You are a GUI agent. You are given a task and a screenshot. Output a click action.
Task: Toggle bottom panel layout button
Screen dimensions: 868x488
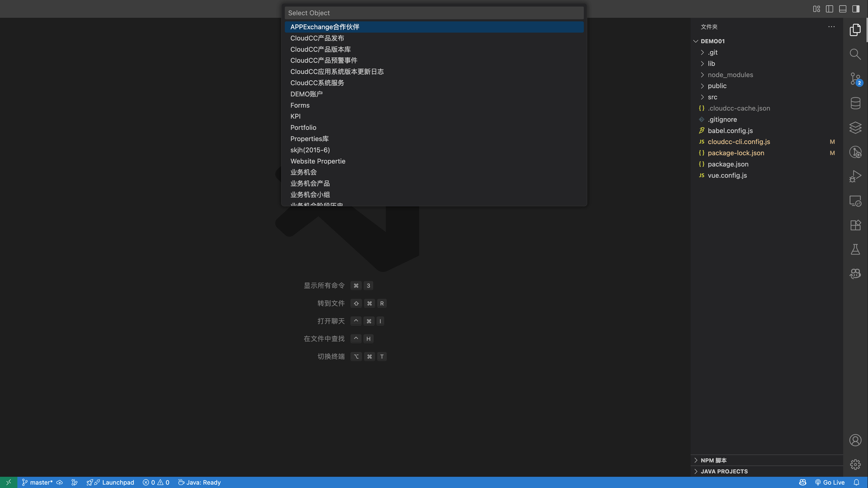coord(842,9)
